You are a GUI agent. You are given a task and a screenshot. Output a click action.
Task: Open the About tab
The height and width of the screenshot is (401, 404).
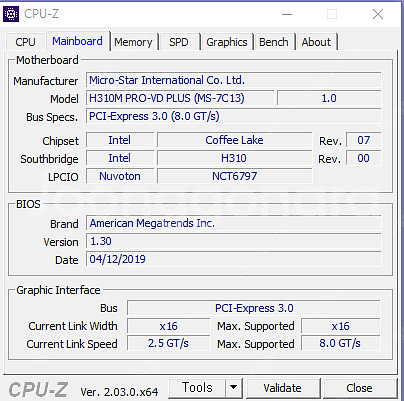coord(316,42)
